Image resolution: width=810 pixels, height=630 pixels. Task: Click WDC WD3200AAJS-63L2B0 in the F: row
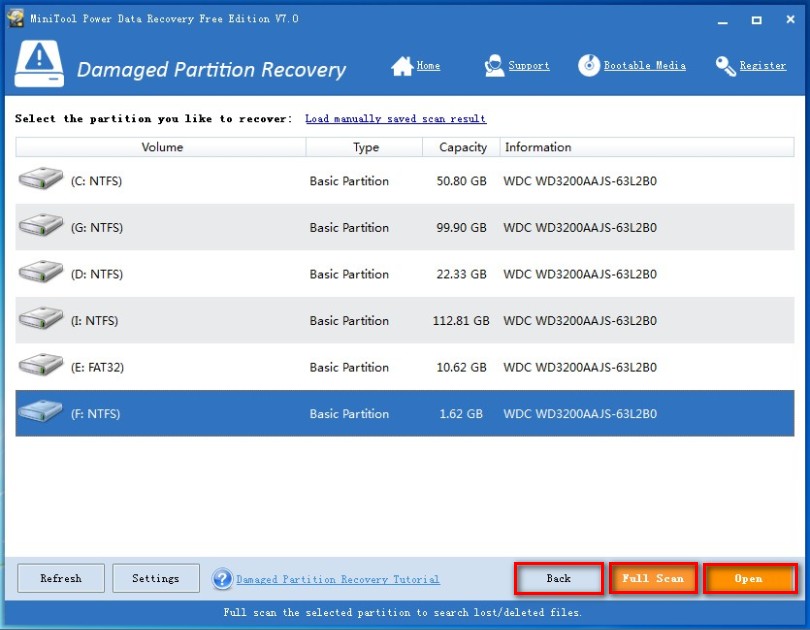580,414
